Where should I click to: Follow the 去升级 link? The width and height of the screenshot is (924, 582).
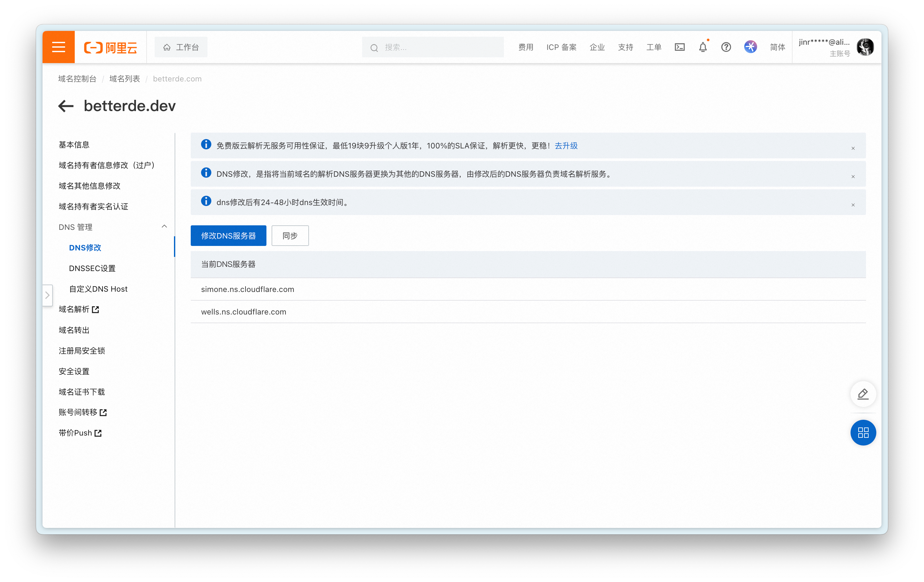(566, 146)
